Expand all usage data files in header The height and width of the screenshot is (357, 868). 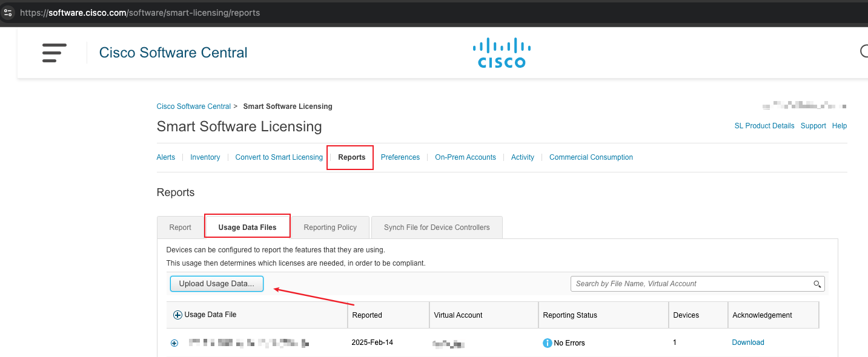tap(177, 315)
